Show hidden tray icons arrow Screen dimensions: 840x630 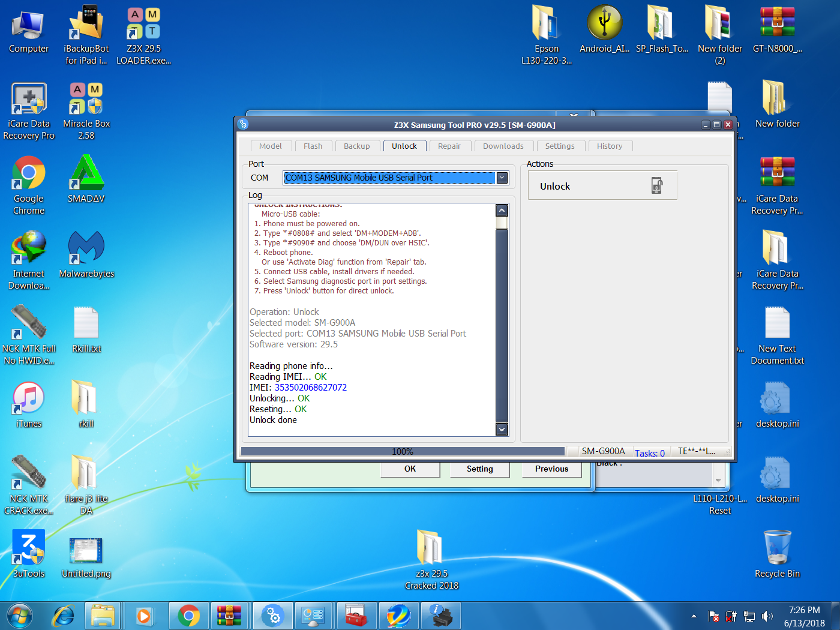click(694, 616)
